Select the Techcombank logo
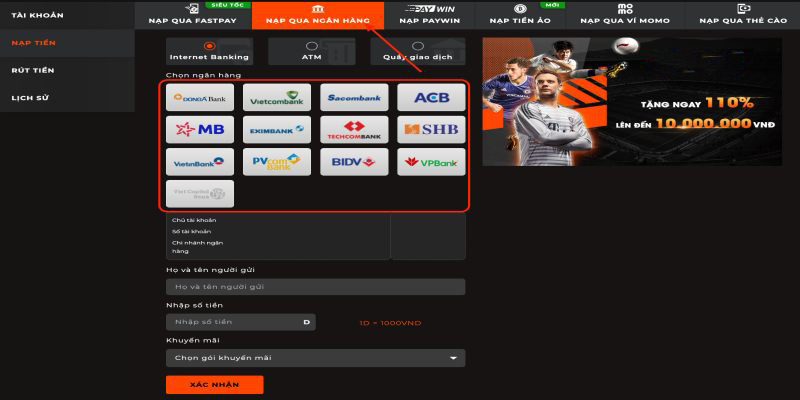Viewport: 800px width, 400px height. tap(354, 129)
